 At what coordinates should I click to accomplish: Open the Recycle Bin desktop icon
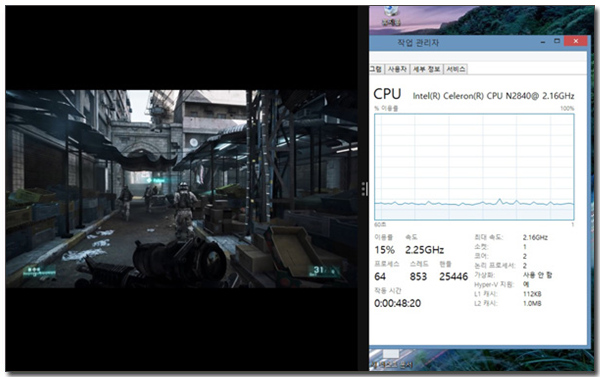(x=391, y=16)
